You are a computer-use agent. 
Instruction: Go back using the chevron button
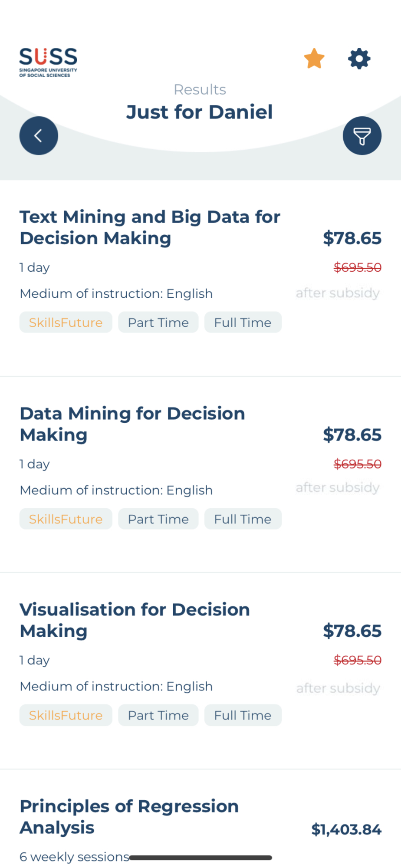[39, 135]
